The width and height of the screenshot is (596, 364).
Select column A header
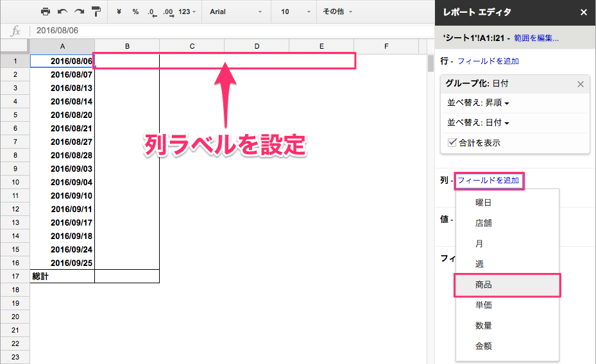coord(62,46)
